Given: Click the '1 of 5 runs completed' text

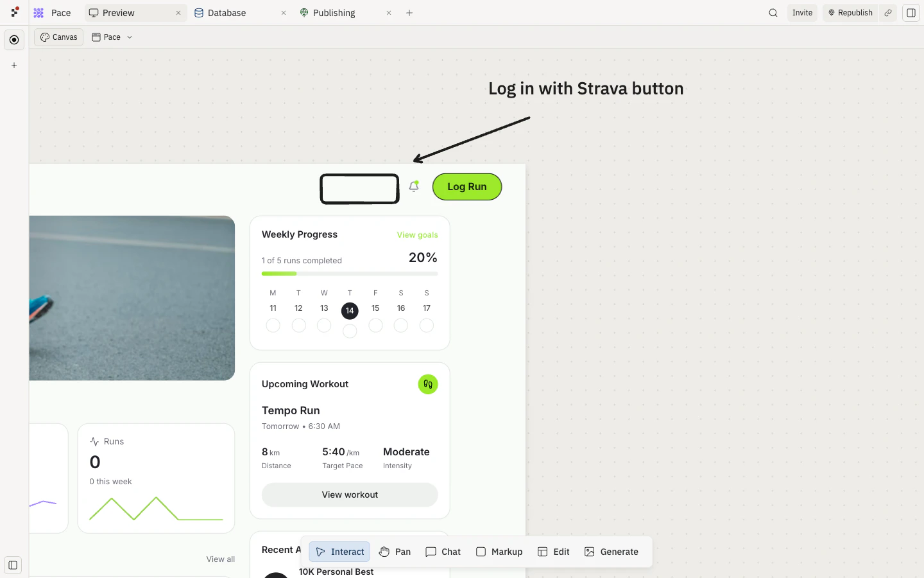Looking at the screenshot, I should (302, 261).
